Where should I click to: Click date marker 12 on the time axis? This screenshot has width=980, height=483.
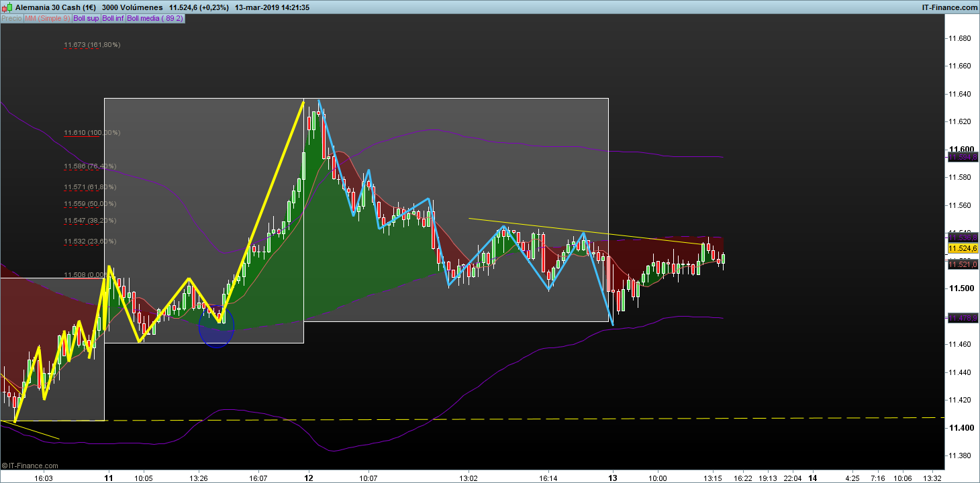point(309,478)
